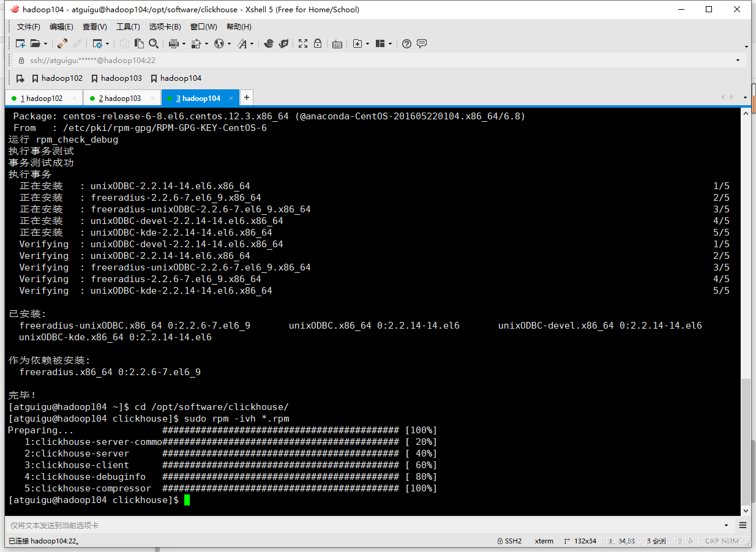Expand the add-pane dropdown arrow

(367, 44)
